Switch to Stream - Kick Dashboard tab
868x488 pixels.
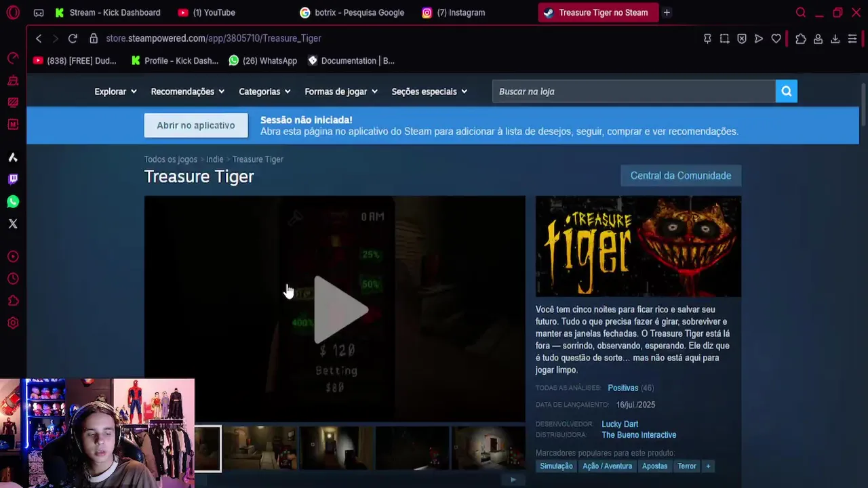[x=108, y=12]
